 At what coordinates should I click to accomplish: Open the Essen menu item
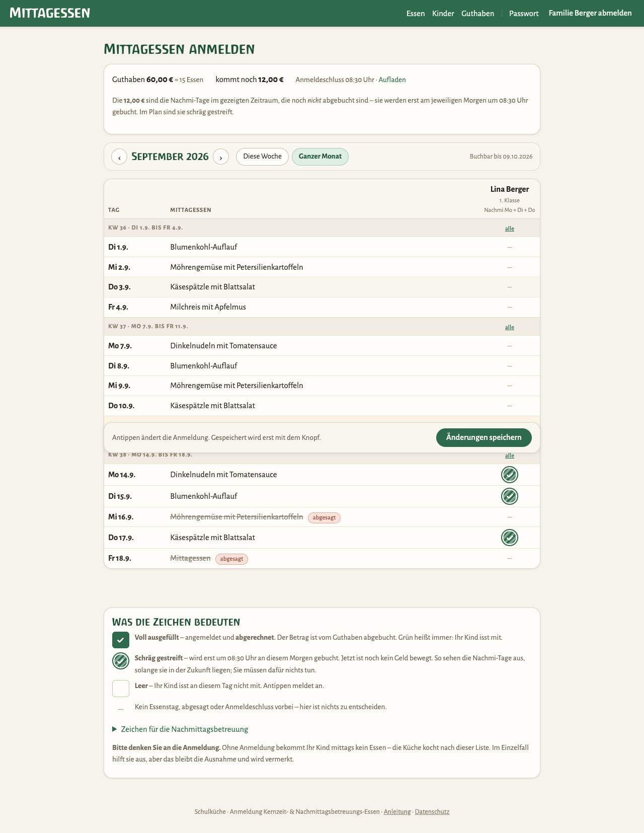pos(416,14)
